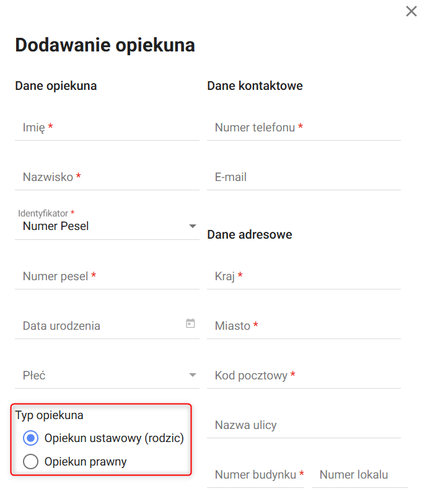Enter the Numer telefonu field
The height and width of the screenshot is (504, 422).
pyautogui.click(x=304, y=128)
